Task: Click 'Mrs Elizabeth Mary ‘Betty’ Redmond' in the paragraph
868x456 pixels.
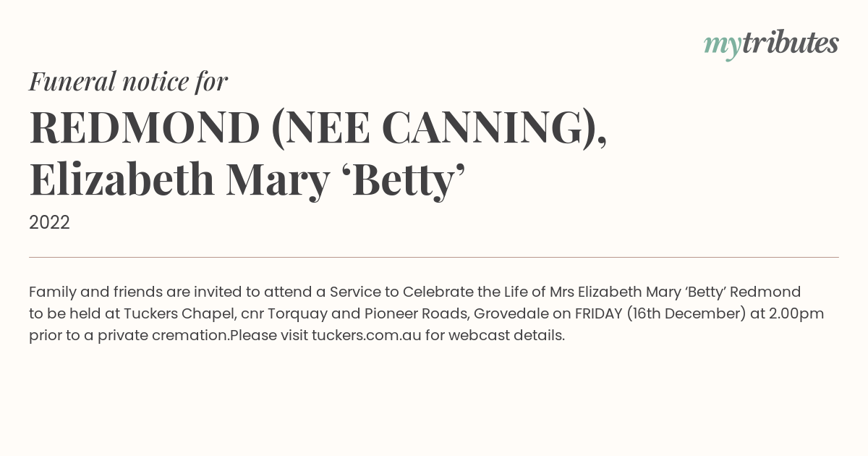Action: click(675, 292)
